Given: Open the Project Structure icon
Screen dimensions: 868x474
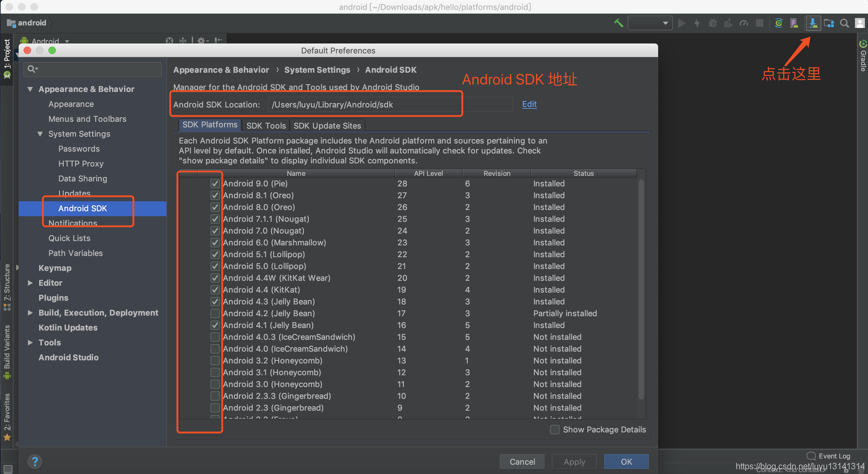Looking at the screenshot, I should (x=829, y=23).
